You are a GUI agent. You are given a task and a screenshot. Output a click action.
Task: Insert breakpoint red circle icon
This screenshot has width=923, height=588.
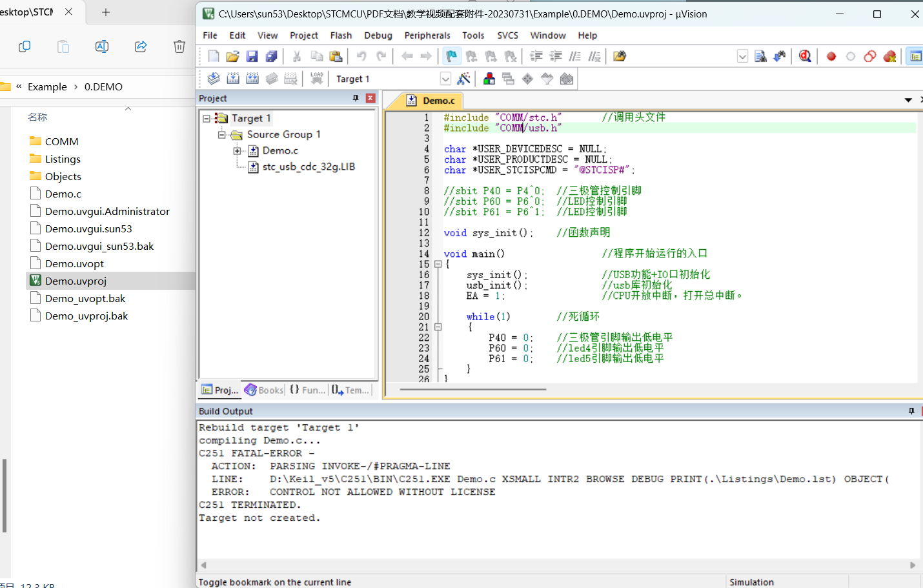[831, 56]
